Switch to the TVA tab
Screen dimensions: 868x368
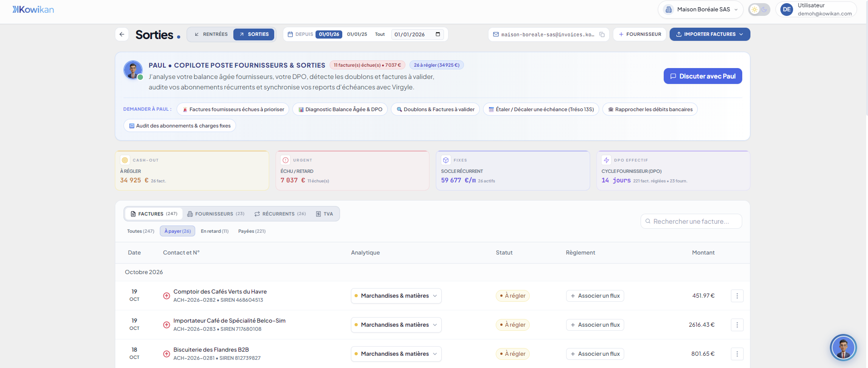(325, 214)
